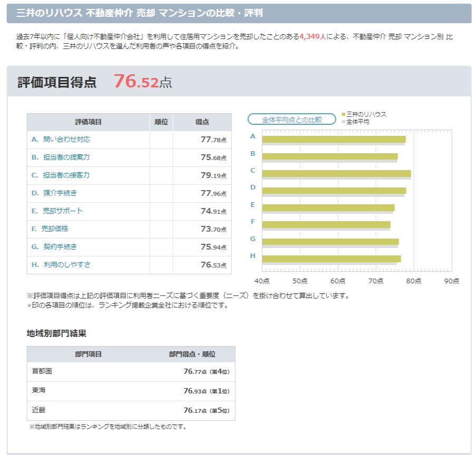This screenshot has height=455, width=476.
Task: Click the 全体平均点との比較 button
Action: 292,120
